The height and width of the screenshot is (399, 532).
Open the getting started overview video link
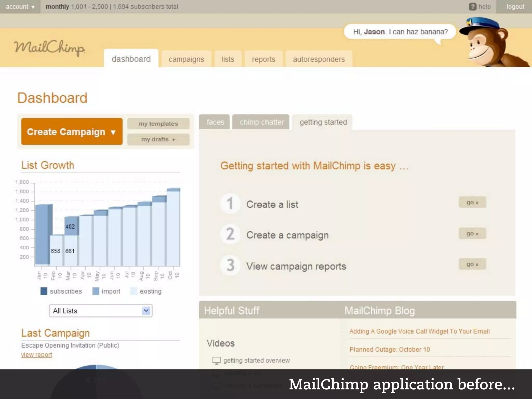pyautogui.click(x=256, y=360)
